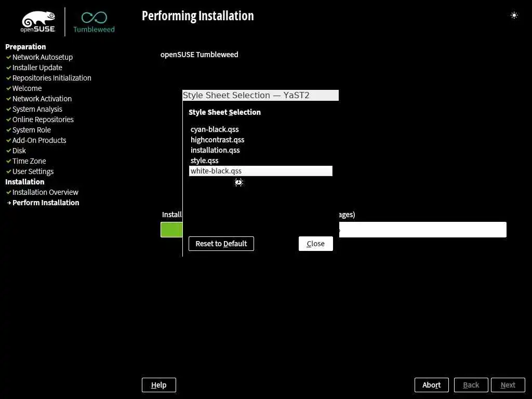Click the arrow beside Perform Installation

[9, 203]
